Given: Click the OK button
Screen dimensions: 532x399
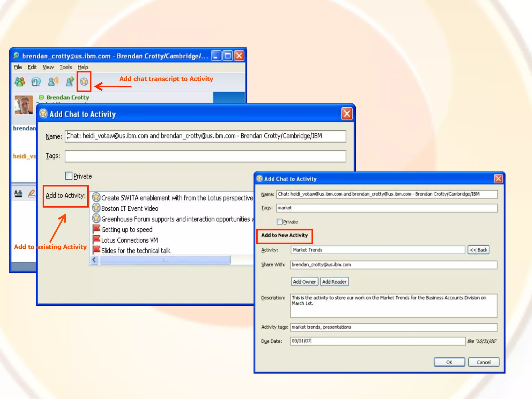Looking at the screenshot, I should (449, 362).
